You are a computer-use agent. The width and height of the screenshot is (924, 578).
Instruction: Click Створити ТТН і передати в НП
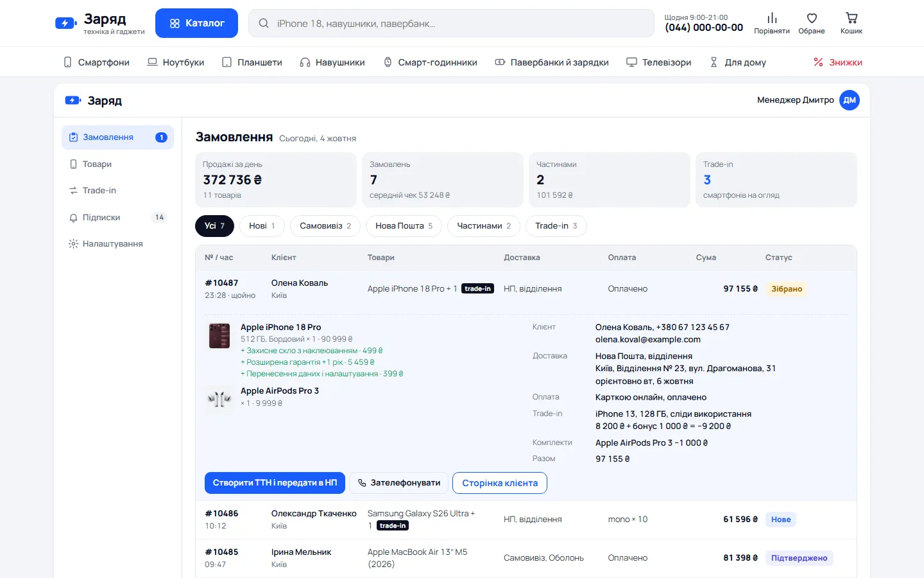(x=275, y=483)
